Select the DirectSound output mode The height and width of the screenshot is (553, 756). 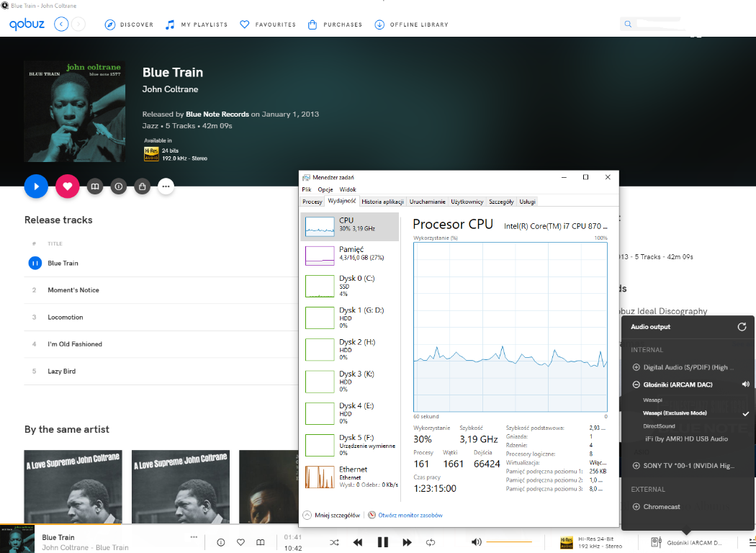(x=659, y=426)
